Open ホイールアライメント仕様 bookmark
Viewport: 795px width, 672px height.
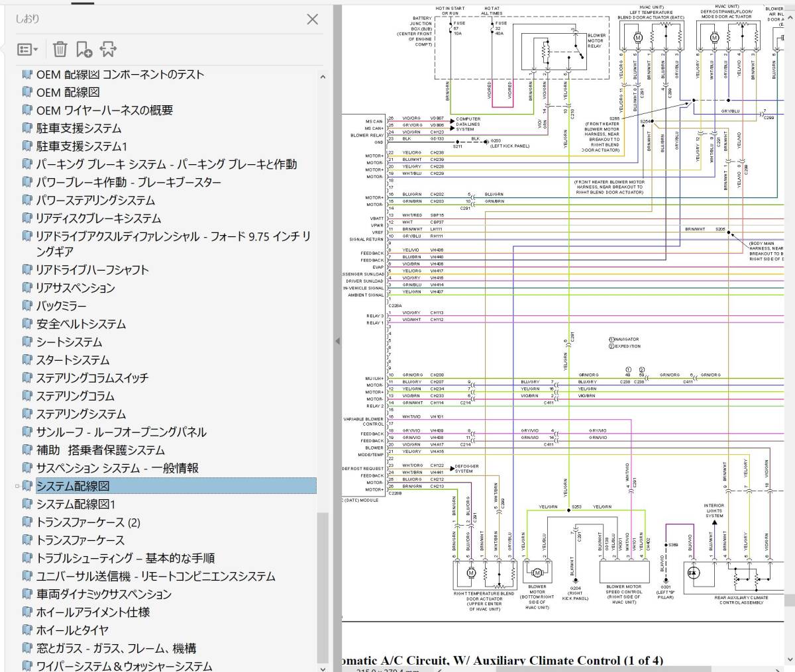[93, 612]
